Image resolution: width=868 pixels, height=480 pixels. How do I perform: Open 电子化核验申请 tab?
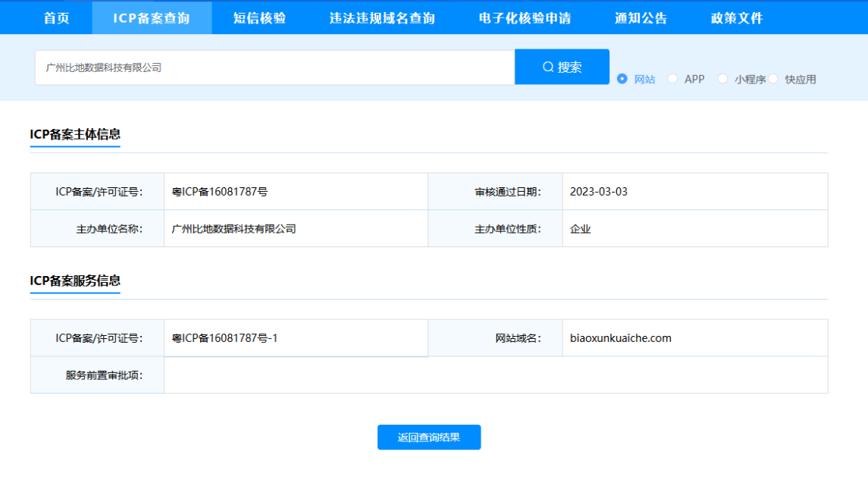(525, 17)
